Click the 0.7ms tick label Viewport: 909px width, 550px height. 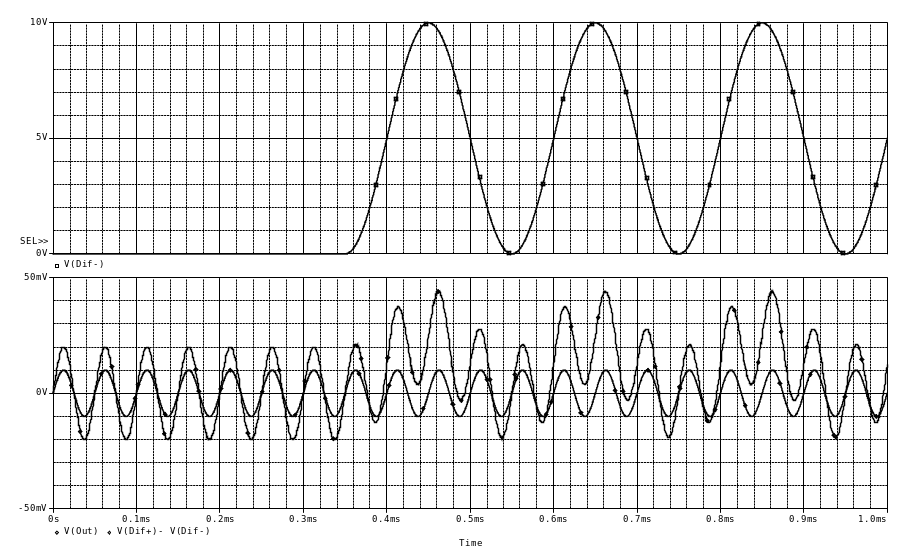click(638, 520)
